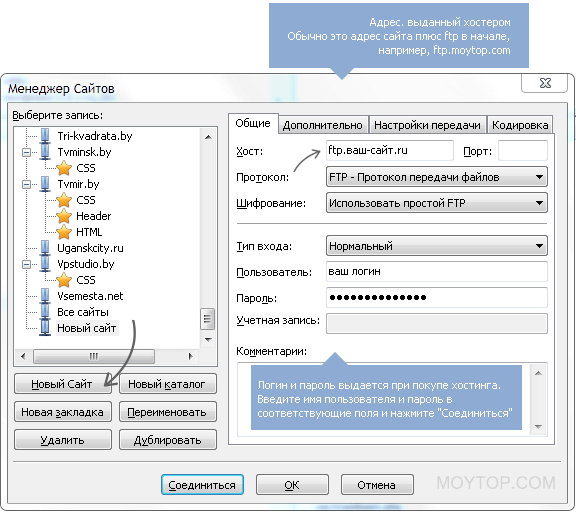Click the site list scroll up arrow
576x516 pixels.
[208, 137]
